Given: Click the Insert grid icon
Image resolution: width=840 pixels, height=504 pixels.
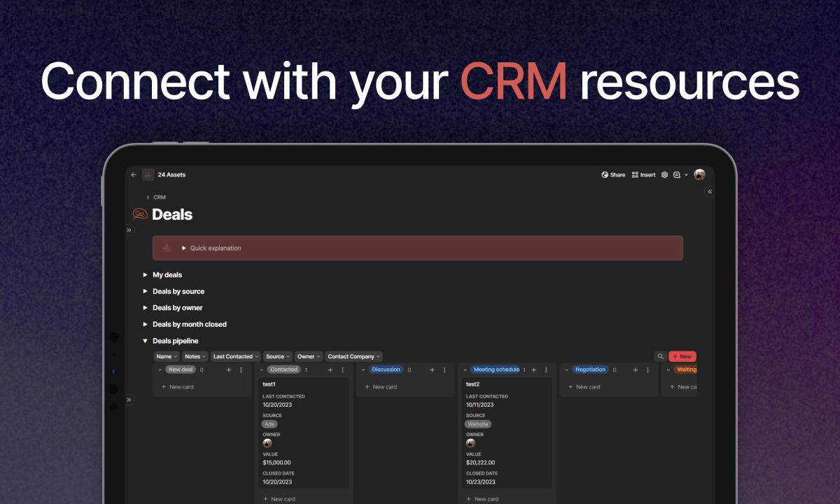Looking at the screenshot, I should [x=635, y=175].
